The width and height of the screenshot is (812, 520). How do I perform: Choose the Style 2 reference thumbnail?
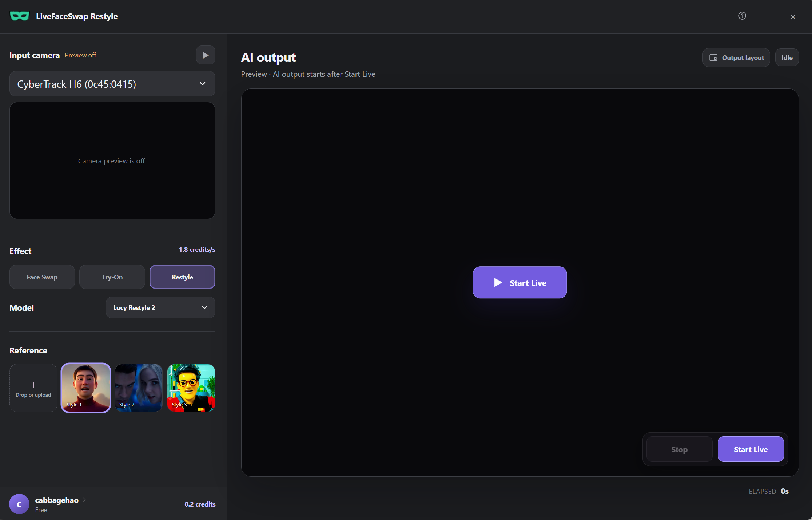(x=139, y=388)
